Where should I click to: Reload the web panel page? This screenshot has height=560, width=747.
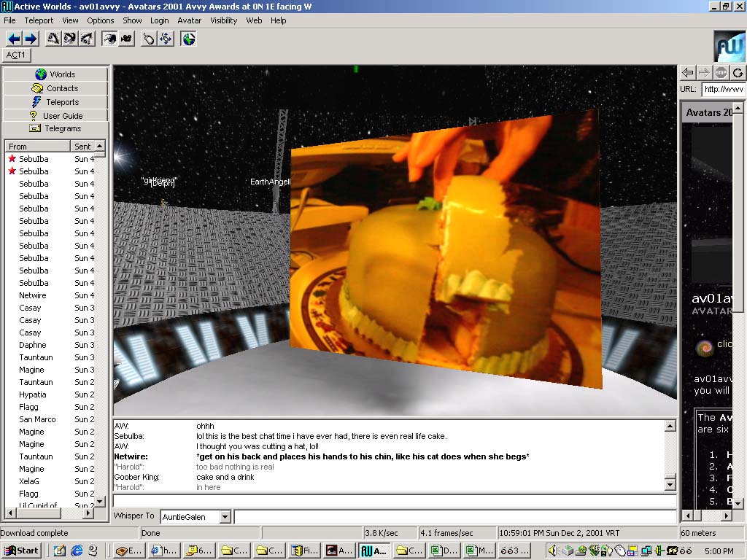tap(738, 72)
